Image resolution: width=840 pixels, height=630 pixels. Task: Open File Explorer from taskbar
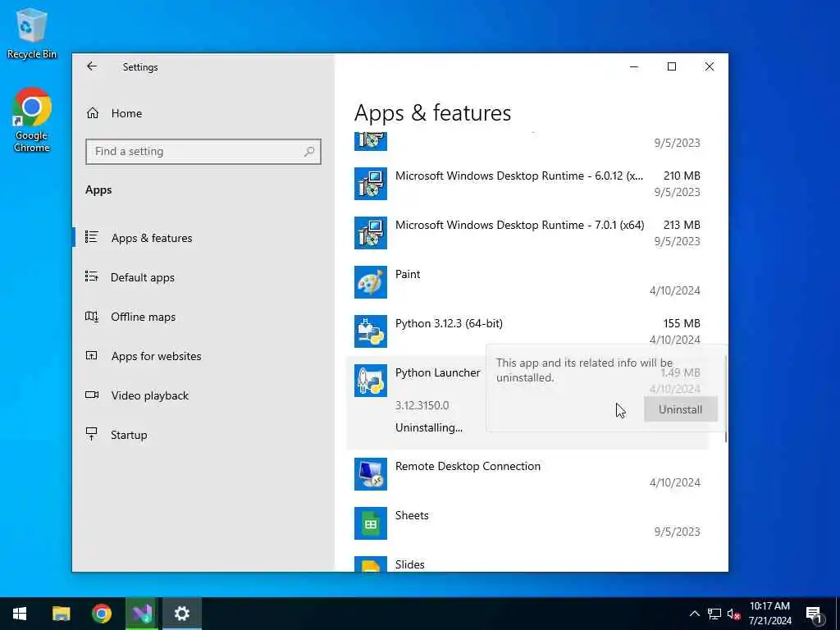click(61, 614)
